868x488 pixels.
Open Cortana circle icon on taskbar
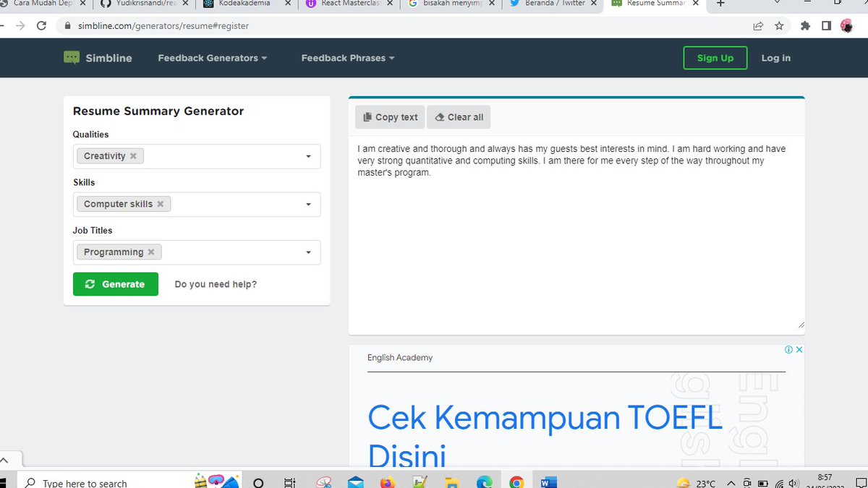[258, 483]
